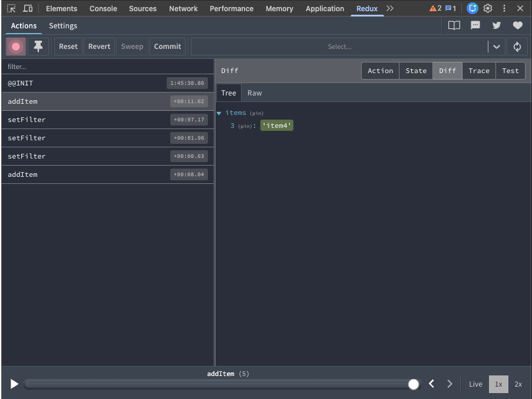Click the play button in slider bar
The image size is (532, 399).
point(14,384)
